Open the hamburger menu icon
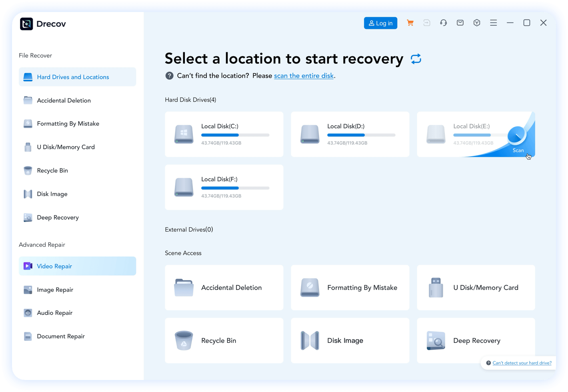 [x=493, y=23]
